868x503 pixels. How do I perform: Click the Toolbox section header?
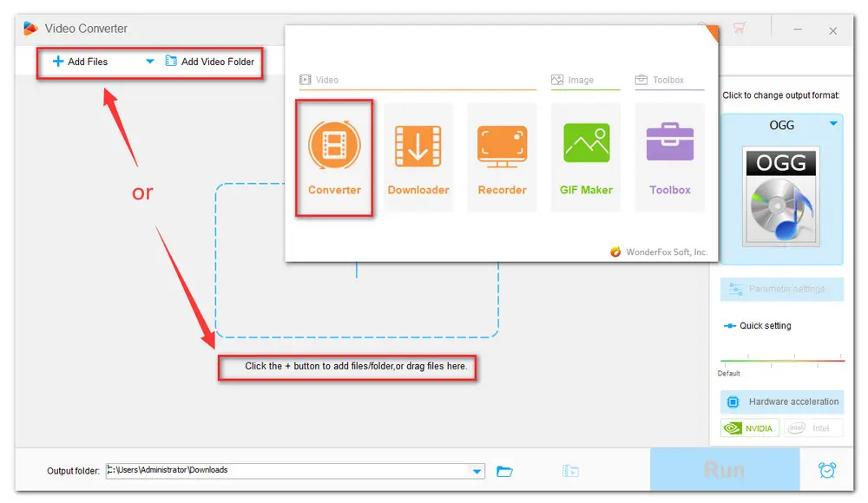click(x=660, y=80)
